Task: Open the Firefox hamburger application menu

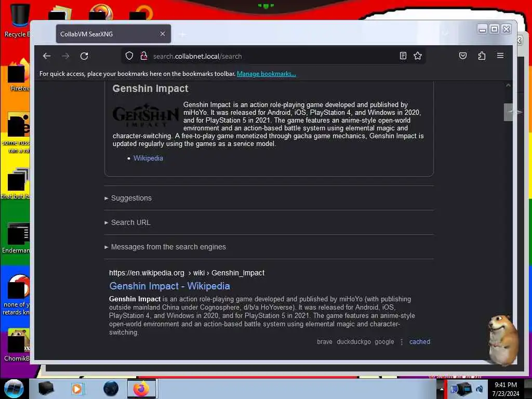Action: (500, 56)
